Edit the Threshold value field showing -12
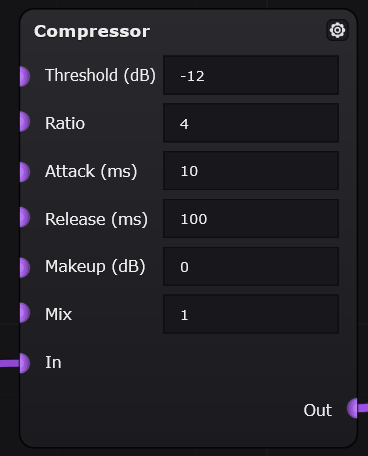368x456 pixels. tap(251, 75)
